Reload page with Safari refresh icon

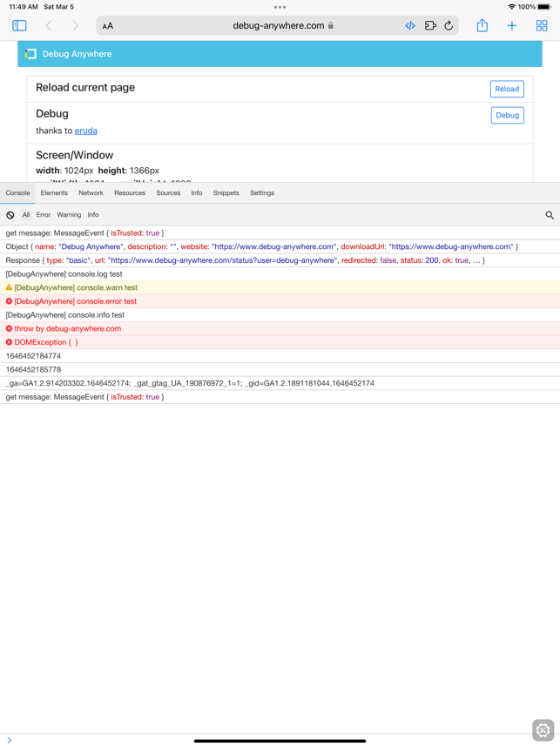(449, 26)
